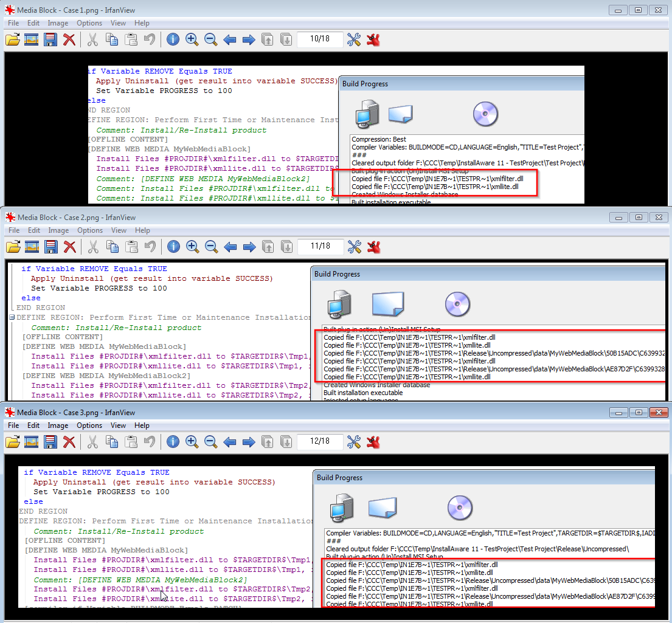672x623 pixels.
Task: Click next page icon in Case 3 window
Action: [286, 442]
